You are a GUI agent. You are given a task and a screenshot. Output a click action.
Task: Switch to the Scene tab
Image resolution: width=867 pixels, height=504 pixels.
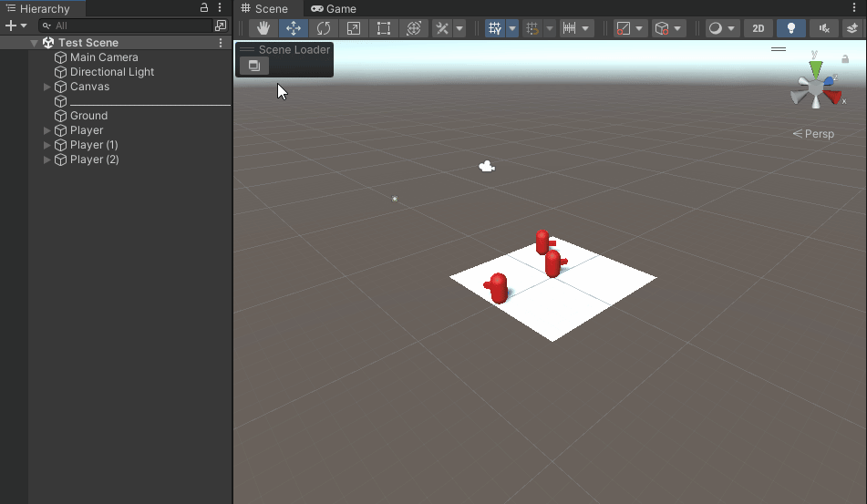(x=265, y=9)
